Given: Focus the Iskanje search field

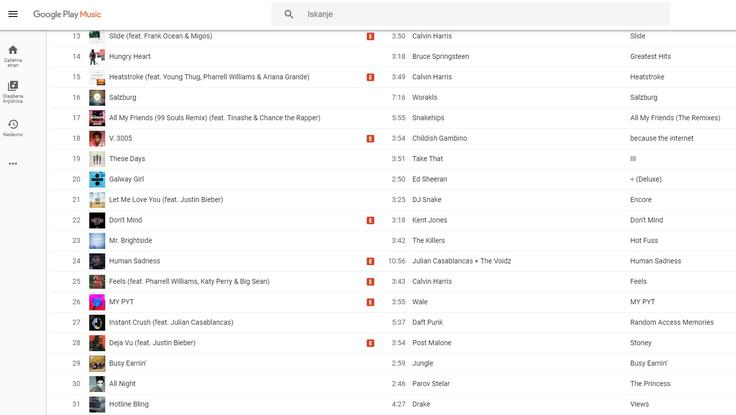Looking at the screenshot, I should [470, 14].
